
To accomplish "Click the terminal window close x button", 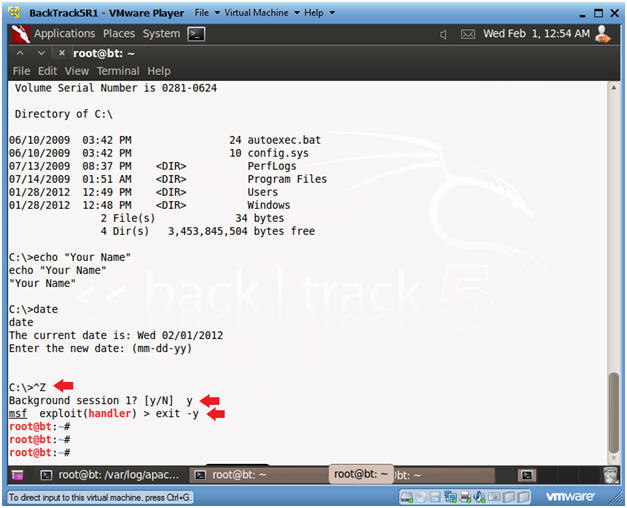I will (x=62, y=53).
